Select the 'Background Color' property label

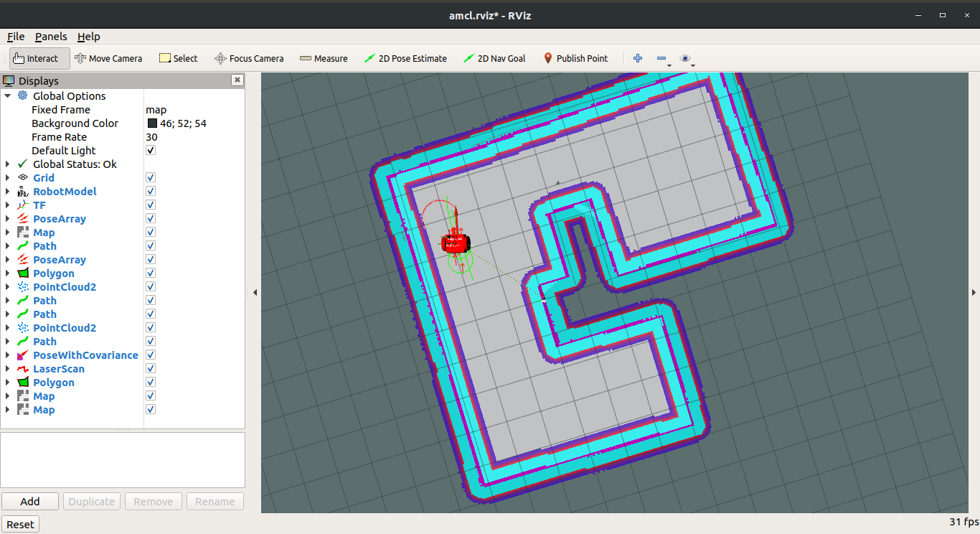pyautogui.click(x=75, y=123)
